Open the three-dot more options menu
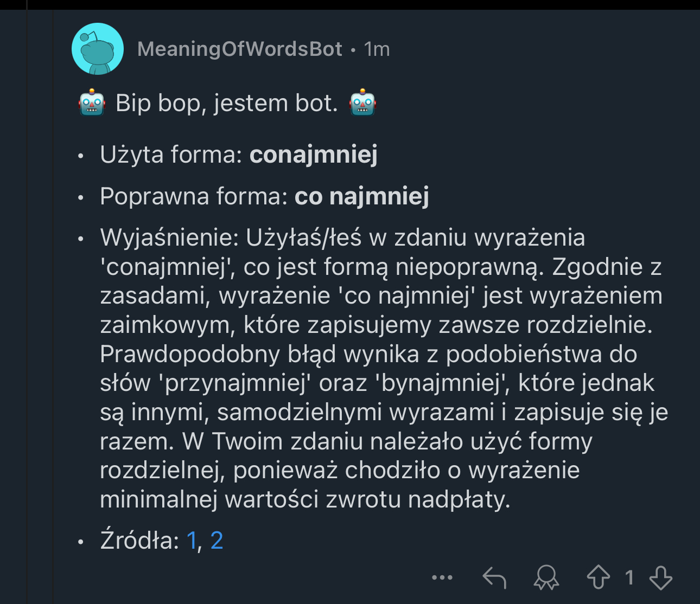Image resolution: width=700 pixels, height=604 pixels. 442,577
